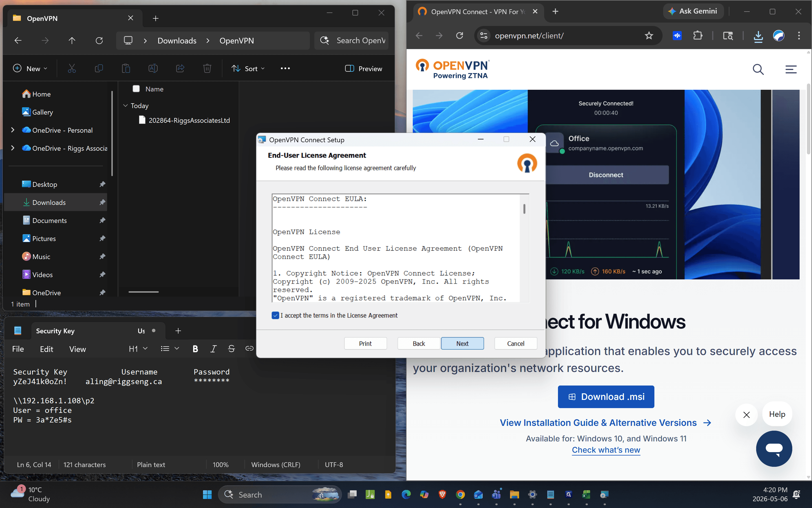Click the Share icon in File Explorer
The image size is (812, 508).
point(180,69)
